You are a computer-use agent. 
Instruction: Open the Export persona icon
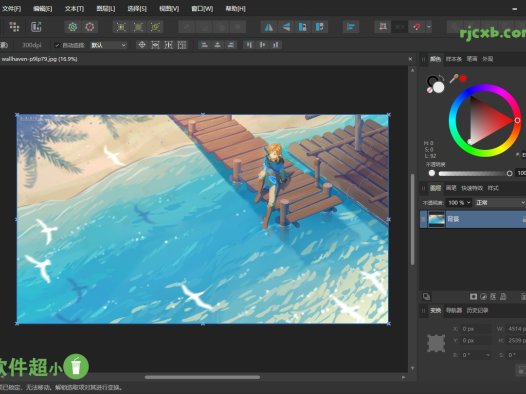point(36,27)
